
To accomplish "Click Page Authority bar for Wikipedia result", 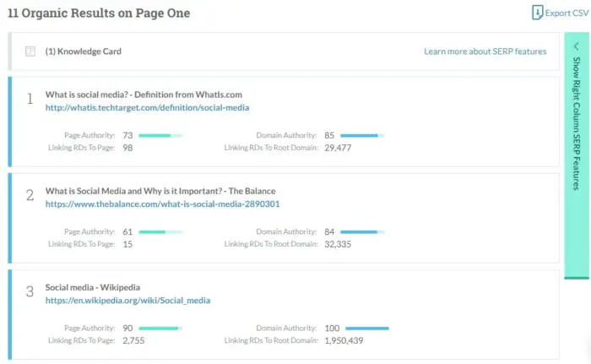I will [x=160, y=329].
